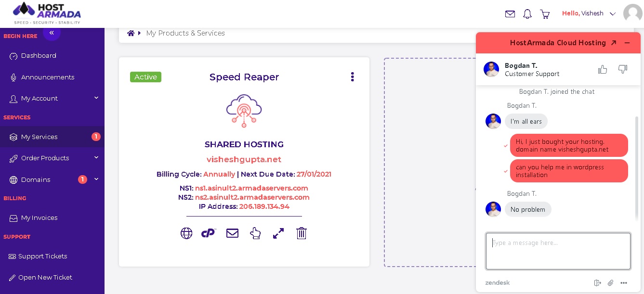Screen dimensions: 644x294
Task: Minimize the HostArmada chat widget
Action: (627, 43)
